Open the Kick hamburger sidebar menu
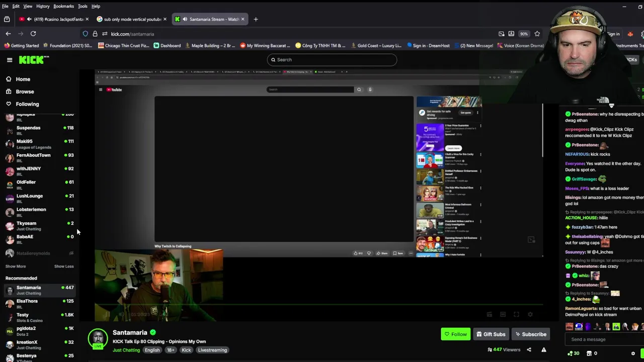This screenshot has height=362, width=644. coord(10,60)
